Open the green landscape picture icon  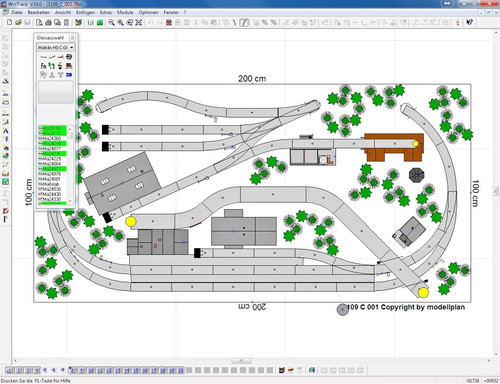[x=100, y=22]
